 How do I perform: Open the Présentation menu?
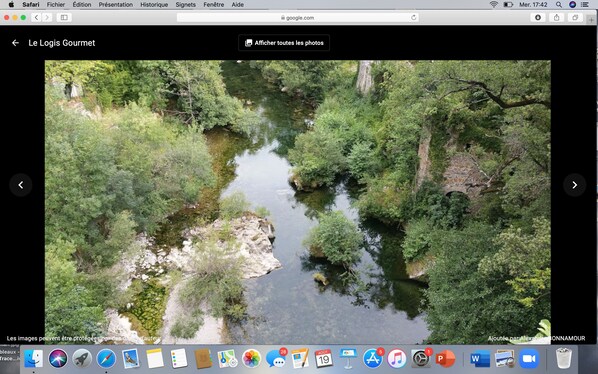116,5
